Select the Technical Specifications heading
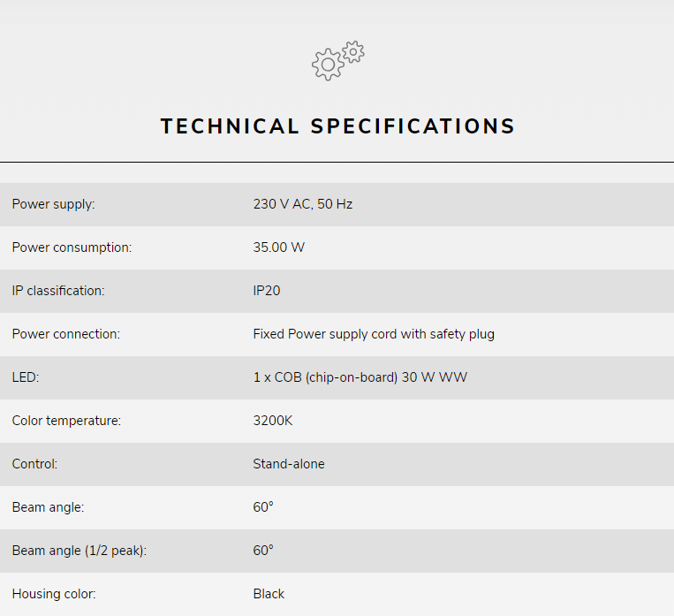Viewport: 674px width, 616px height. [x=337, y=126]
